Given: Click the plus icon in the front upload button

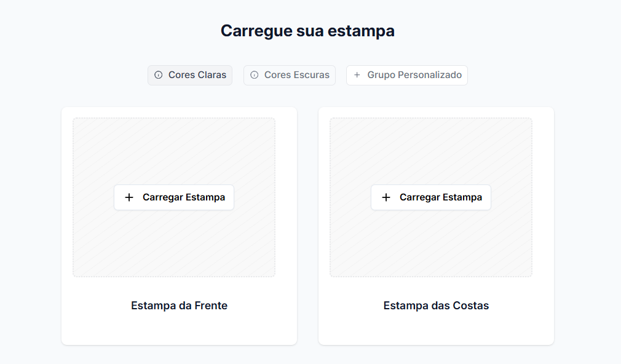Looking at the screenshot, I should (129, 197).
